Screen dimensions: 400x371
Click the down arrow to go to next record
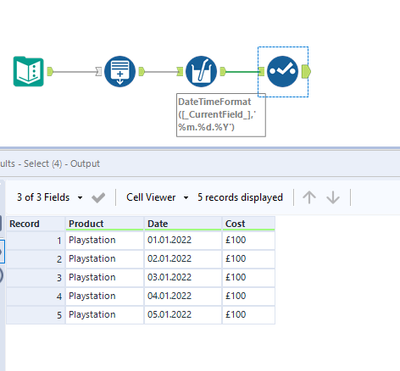[333, 198]
